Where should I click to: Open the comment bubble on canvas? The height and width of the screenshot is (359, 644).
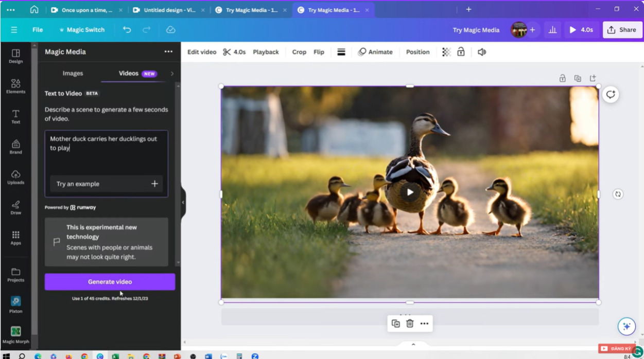(611, 95)
